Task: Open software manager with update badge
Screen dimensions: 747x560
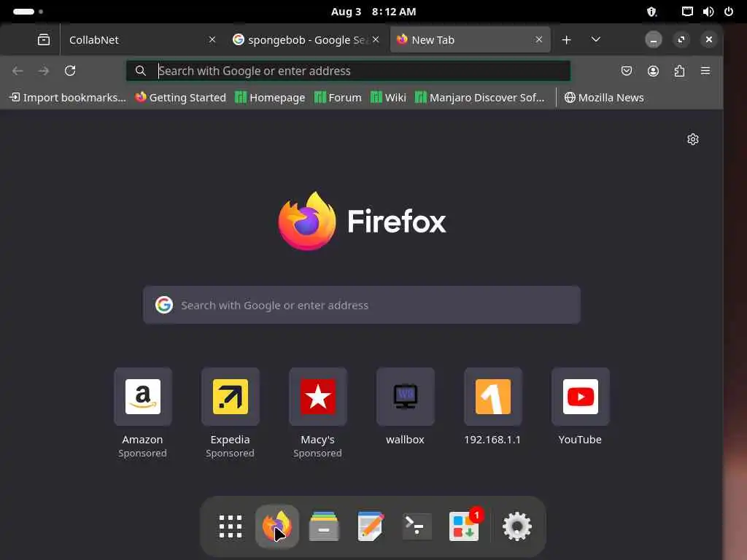Action: click(465, 526)
